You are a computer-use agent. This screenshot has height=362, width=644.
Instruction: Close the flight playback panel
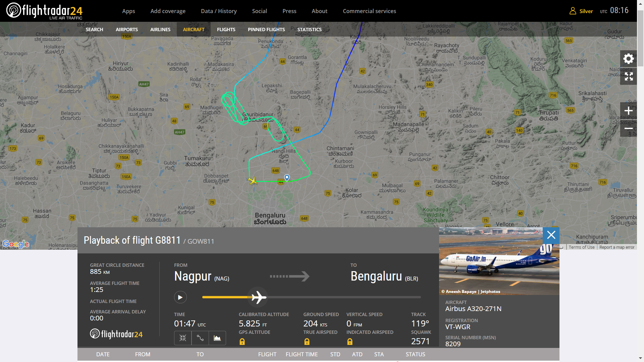pyautogui.click(x=551, y=235)
